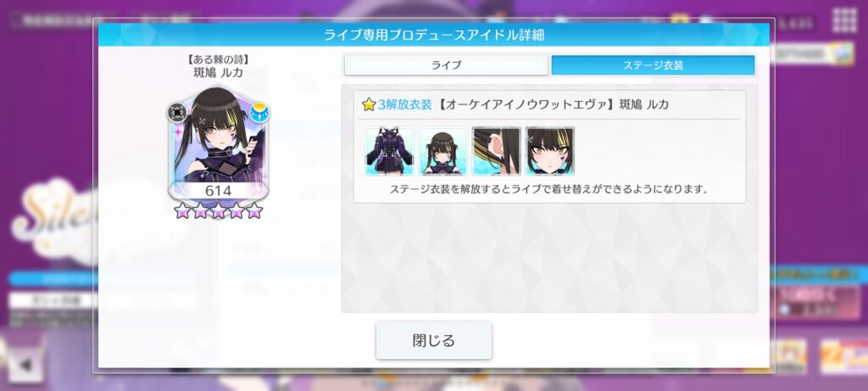Open the full-body outfit costume thumbnail
Viewport: 868px width, 391px height.
[389, 151]
